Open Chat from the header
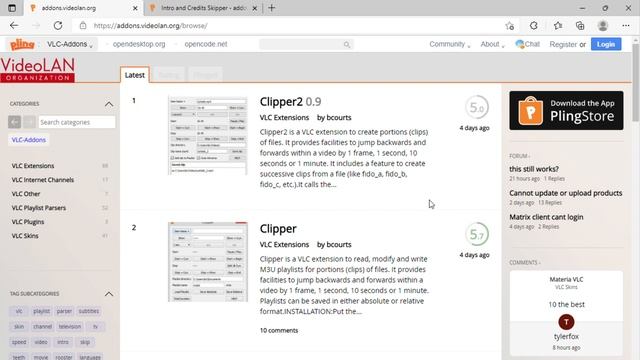 (527, 44)
